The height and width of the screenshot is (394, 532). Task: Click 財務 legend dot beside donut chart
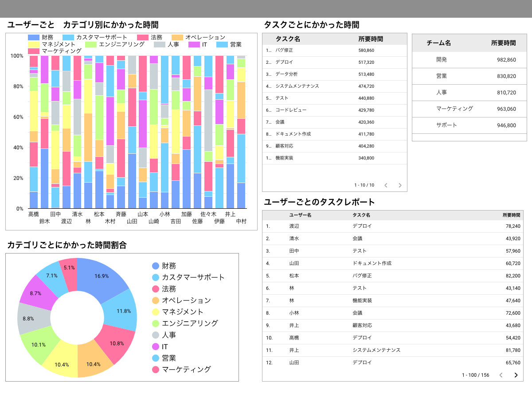click(156, 266)
